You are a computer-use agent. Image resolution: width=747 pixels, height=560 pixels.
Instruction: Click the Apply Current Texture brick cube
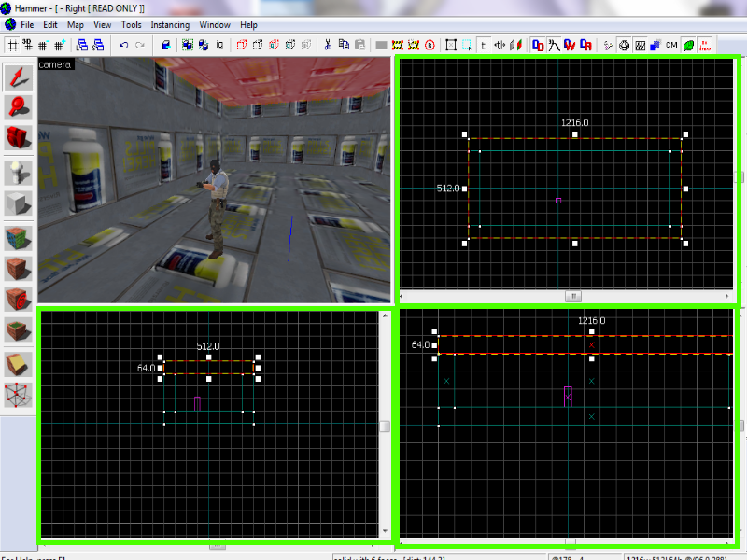(x=18, y=269)
